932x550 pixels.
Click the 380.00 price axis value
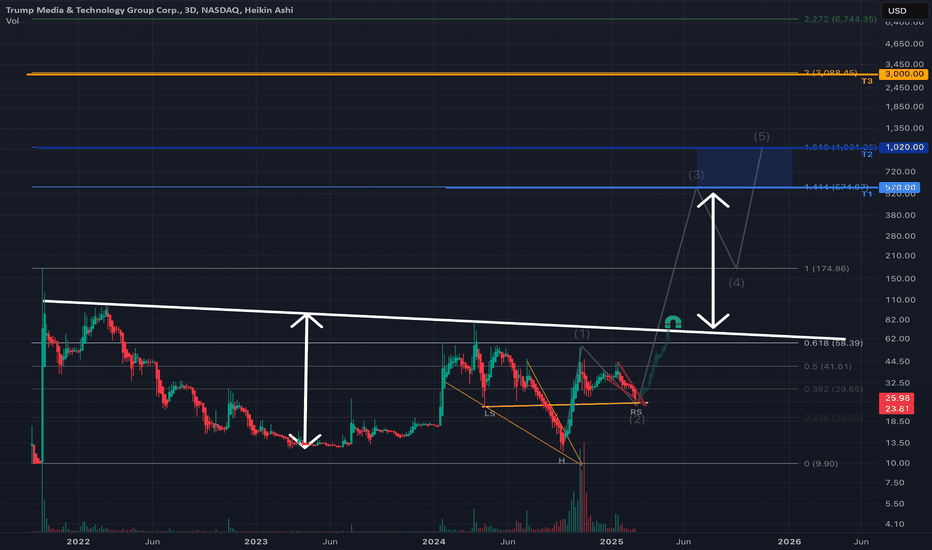(x=900, y=215)
